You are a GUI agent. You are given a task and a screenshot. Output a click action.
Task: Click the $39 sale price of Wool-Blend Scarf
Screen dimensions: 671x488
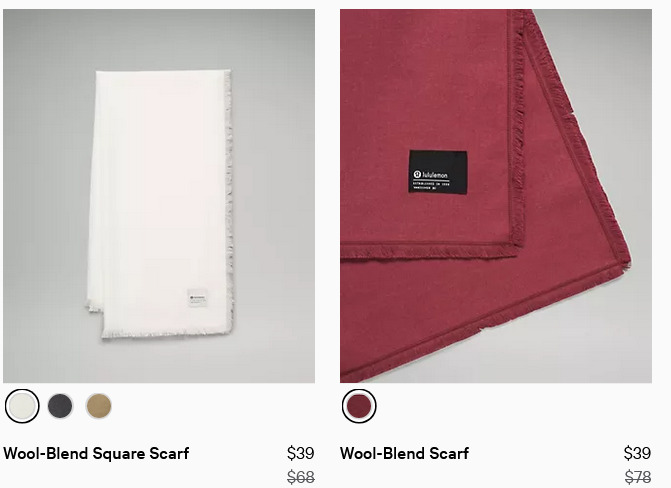tap(637, 453)
